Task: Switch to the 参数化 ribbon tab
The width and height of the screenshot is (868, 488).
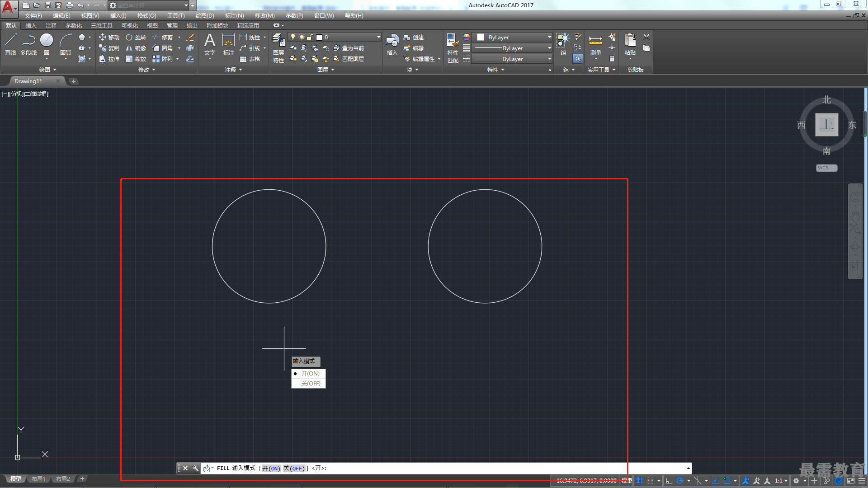Action: pos(74,26)
